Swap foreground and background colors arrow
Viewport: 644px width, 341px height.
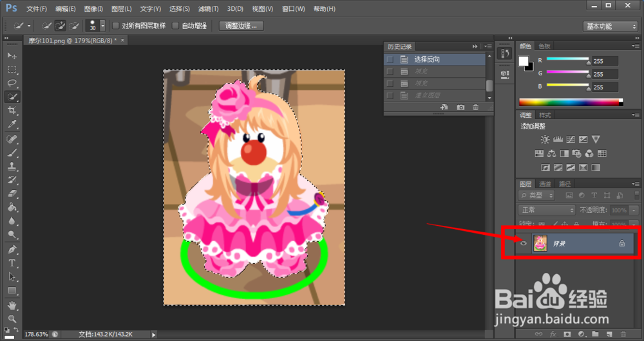click(x=15, y=329)
